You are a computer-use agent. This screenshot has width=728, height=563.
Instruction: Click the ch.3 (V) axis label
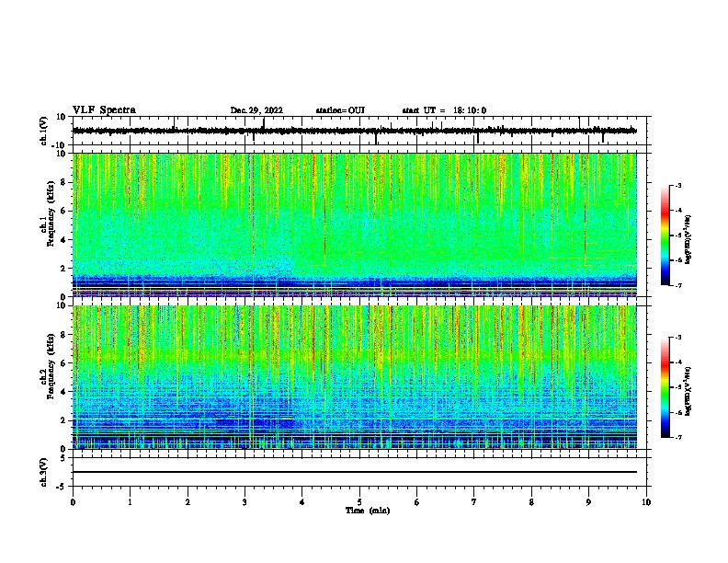click(43, 472)
